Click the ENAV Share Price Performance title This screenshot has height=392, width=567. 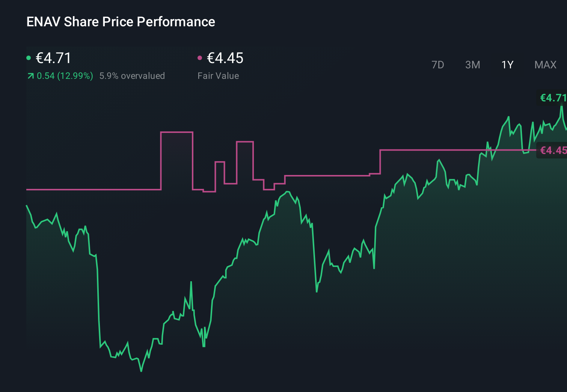click(121, 22)
